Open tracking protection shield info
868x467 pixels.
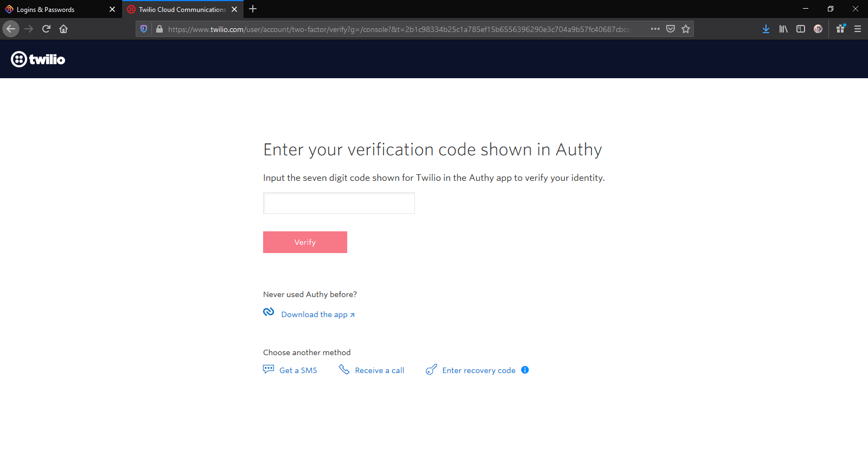144,29
